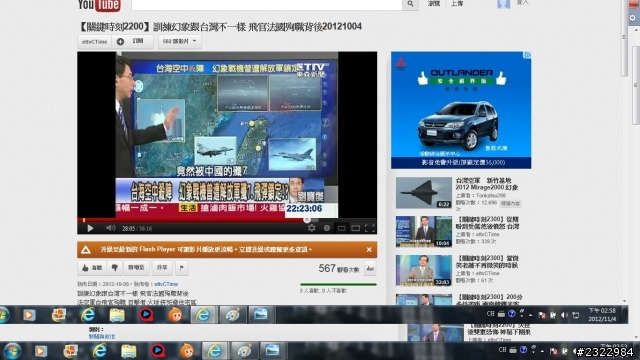Image resolution: width=640 pixels, height=360 pixels.
Task: Click the AdChoices icon on the ad
Action: tap(527, 55)
